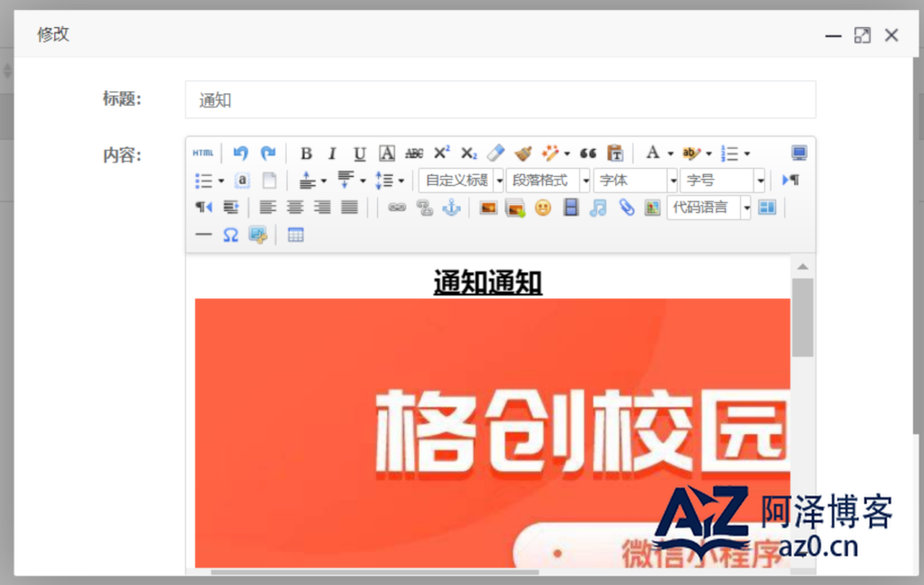
Task: Open font color palette arrow
Action: click(x=670, y=153)
